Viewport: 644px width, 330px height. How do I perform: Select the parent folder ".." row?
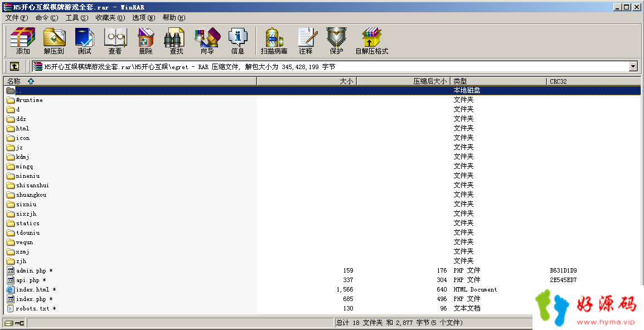[323, 90]
